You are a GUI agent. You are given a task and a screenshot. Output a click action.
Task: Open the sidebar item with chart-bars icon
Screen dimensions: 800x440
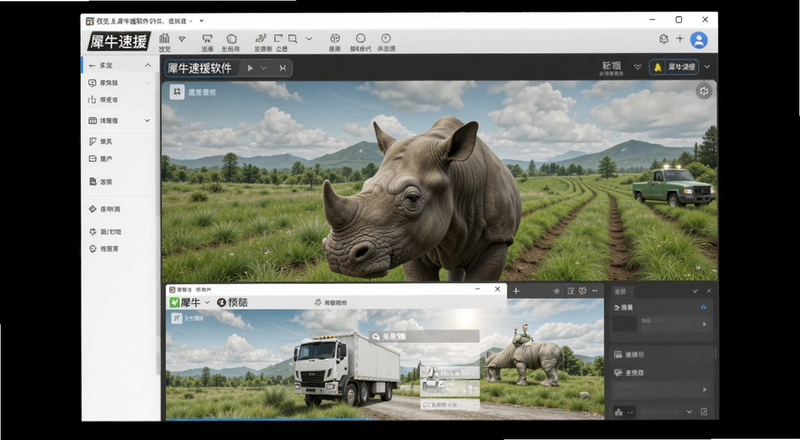pyautogui.click(x=104, y=100)
